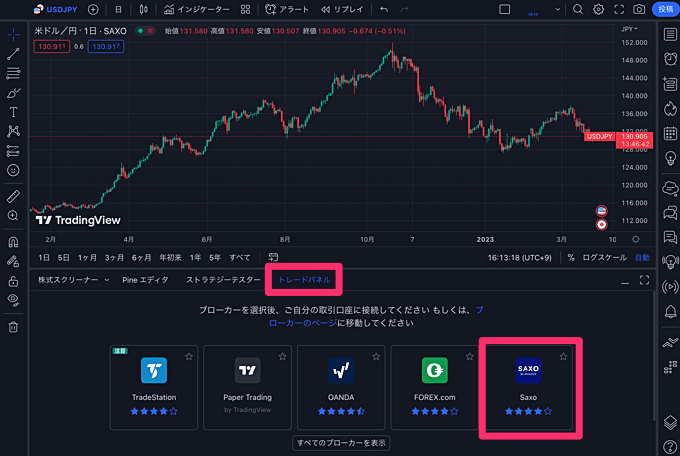Open quick search magnifier
This screenshot has height=456, width=680.
[578, 10]
